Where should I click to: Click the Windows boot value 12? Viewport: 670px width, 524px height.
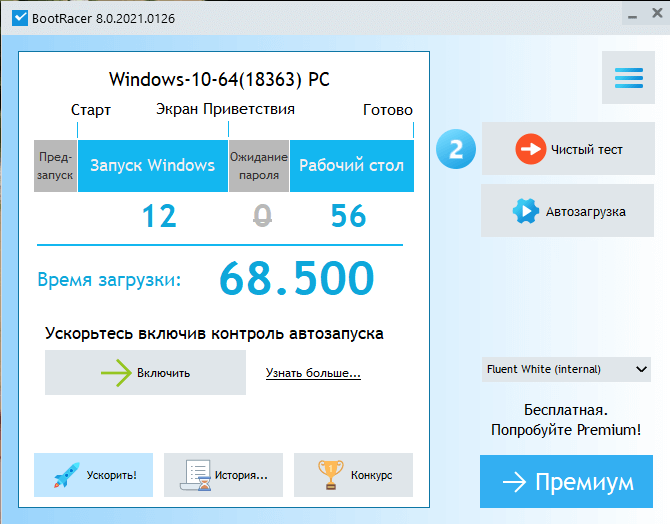[x=159, y=216]
